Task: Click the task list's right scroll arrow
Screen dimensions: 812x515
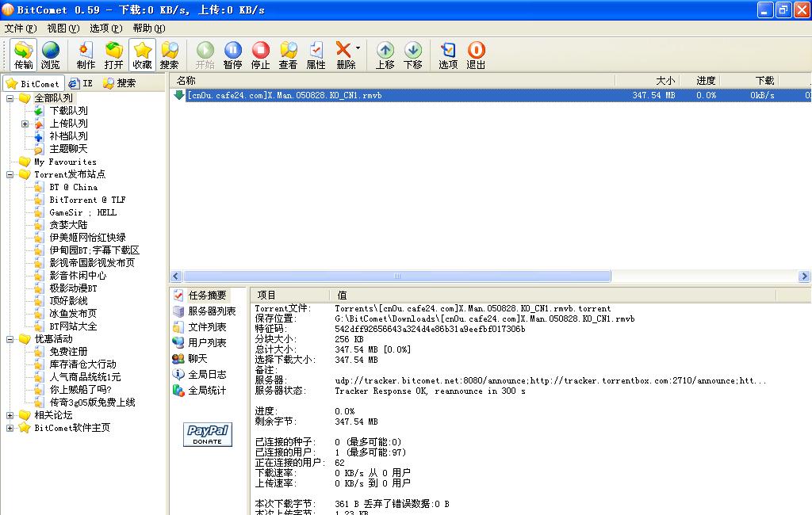Action: pyautogui.click(x=804, y=277)
